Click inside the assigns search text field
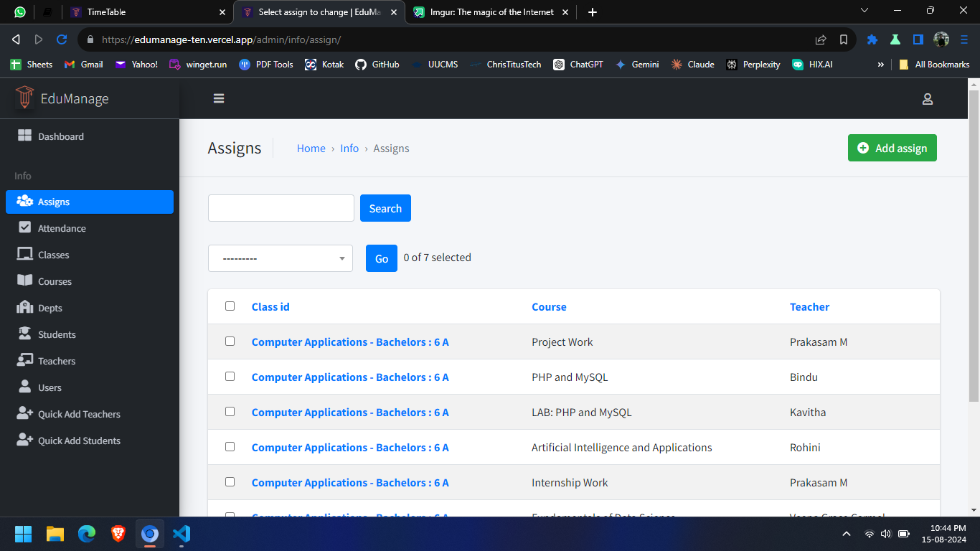Screen dimensions: 980x551 tap(281, 208)
